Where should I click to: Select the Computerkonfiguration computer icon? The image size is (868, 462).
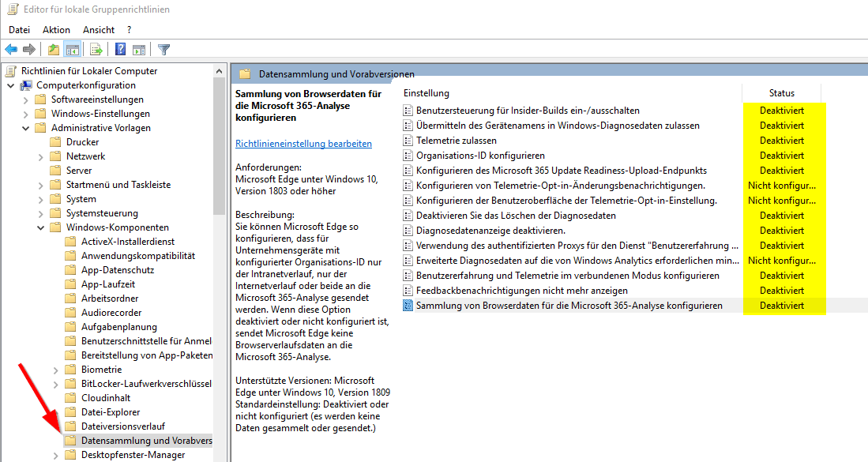(26, 85)
